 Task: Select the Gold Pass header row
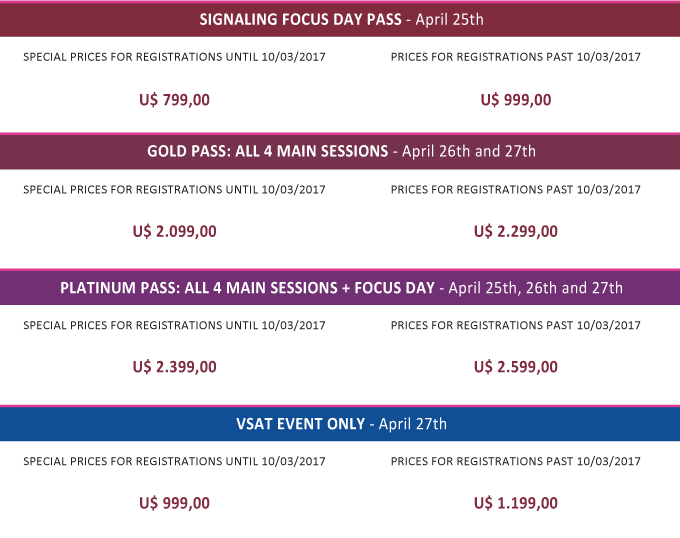(341, 151)
